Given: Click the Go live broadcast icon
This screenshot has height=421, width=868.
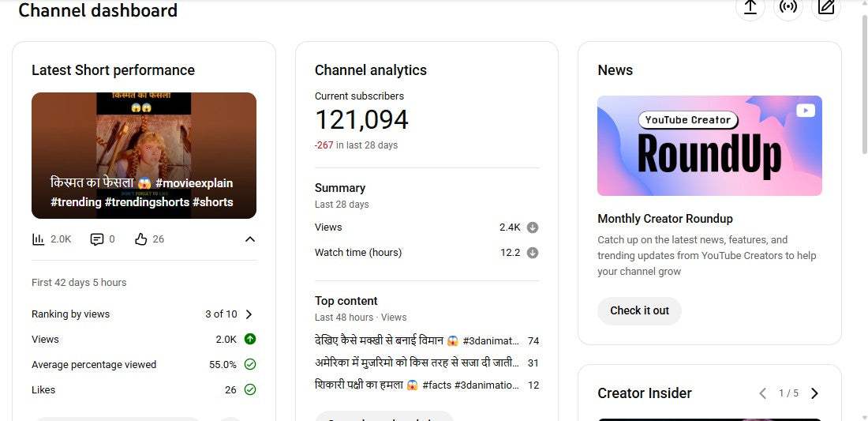Looking at the screenshot, I should pos(788,6).
